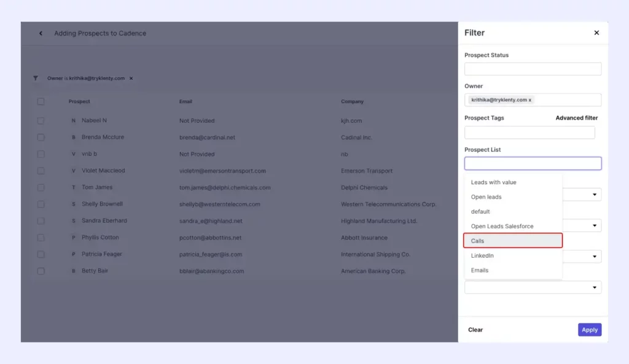Screen dimensions: 629x364
Task: Check the Patricia Feager row
Action: tap(41, 254)
